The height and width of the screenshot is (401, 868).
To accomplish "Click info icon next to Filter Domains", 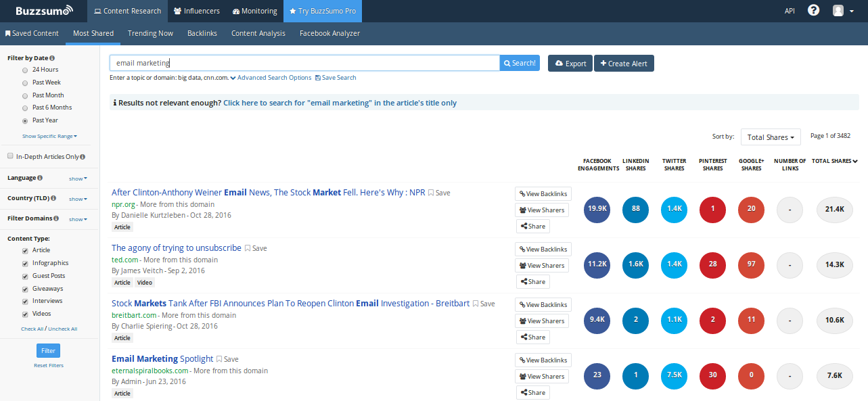I will pyautogui.click(x=56, y=218).
